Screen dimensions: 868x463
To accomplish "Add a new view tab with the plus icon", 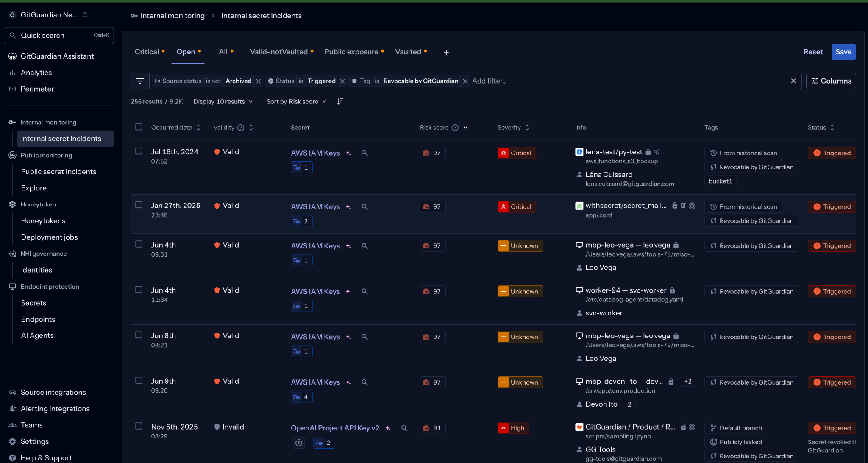I will point(446,52).
